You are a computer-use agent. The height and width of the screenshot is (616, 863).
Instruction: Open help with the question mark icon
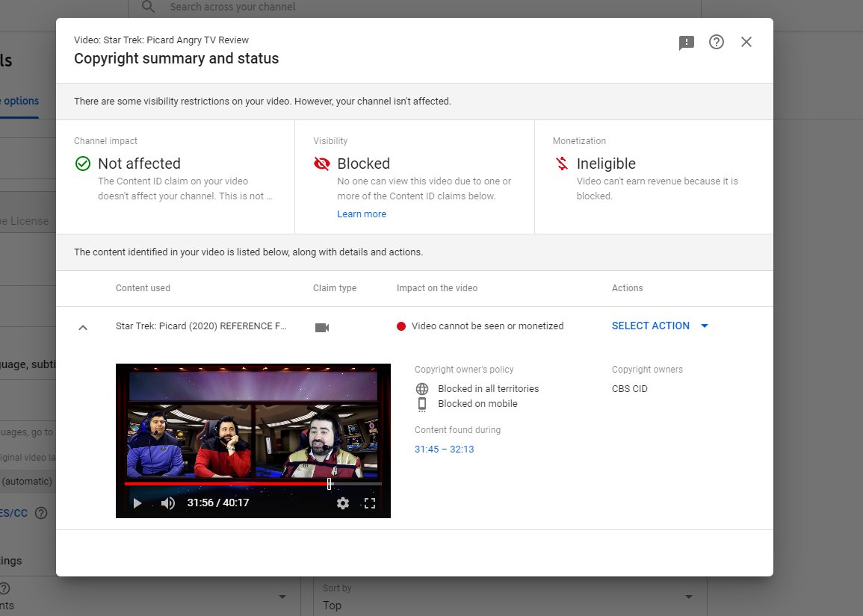[716, 42]
